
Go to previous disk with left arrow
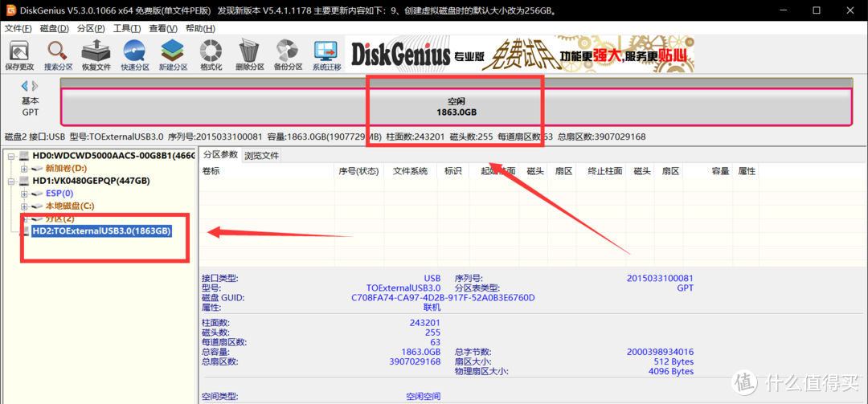click(24, 86)
